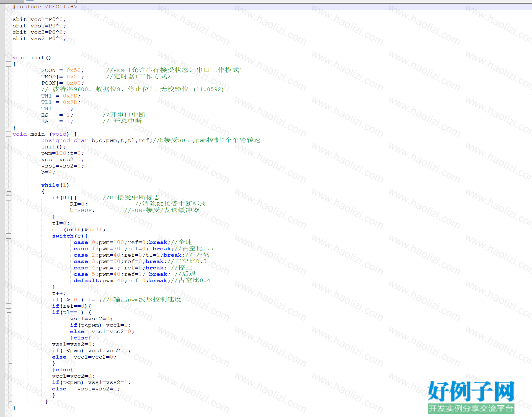Click the t++; statement

click(59, 293)
